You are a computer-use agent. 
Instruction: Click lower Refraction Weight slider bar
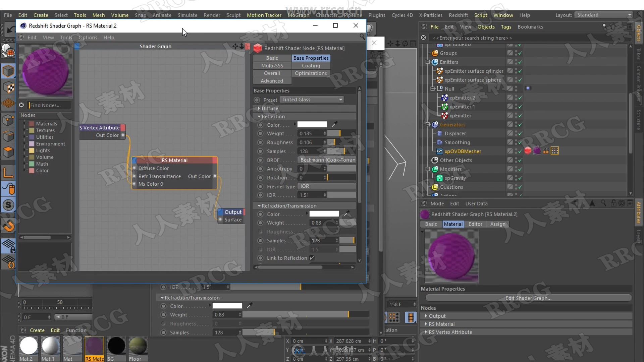coord(306,314)
